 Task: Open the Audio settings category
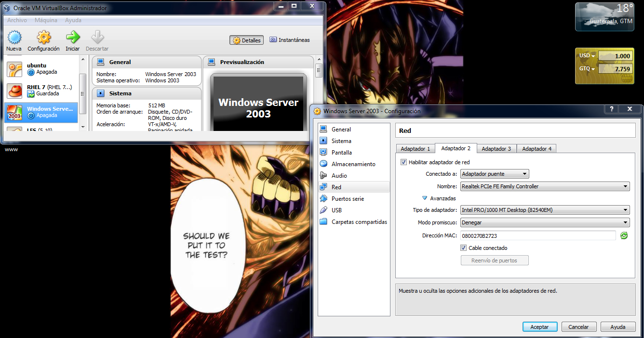pos(354,176)
